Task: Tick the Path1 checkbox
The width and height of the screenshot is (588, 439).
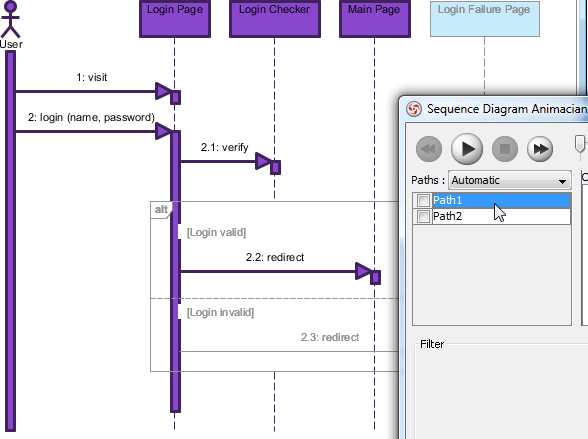Action: [423, 200]
